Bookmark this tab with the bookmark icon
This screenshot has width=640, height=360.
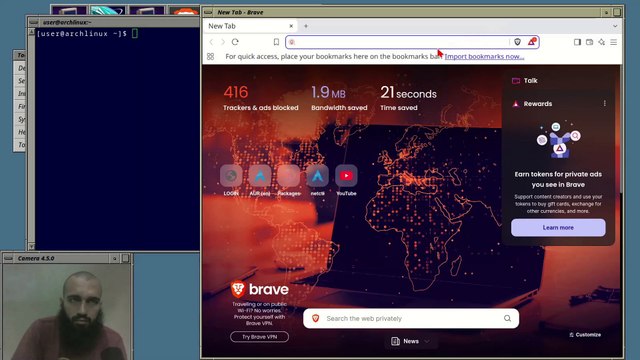pyautogui.click(x=276, y=42)
